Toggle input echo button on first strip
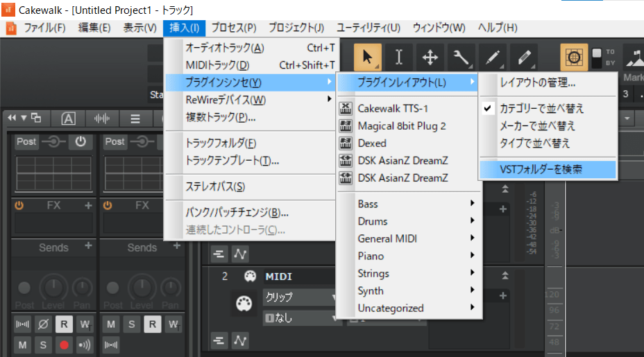 click(x=84, y=345)
